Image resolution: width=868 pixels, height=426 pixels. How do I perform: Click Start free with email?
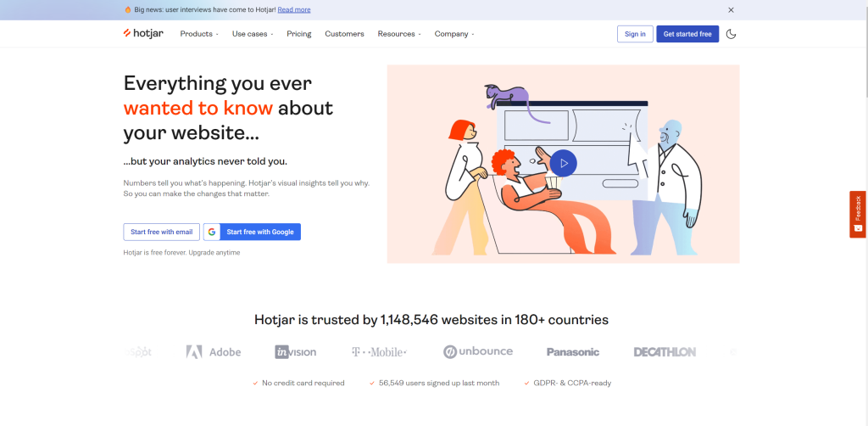tap(162, 232)
